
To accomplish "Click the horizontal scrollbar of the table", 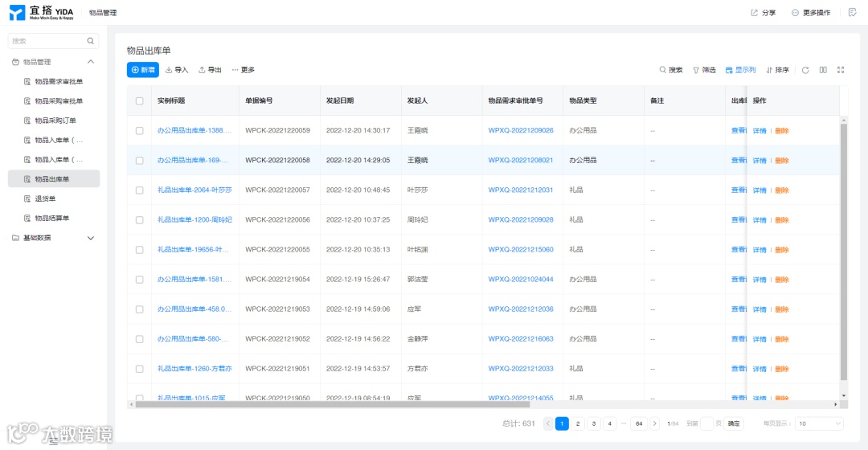I will [x=332, y=404].
